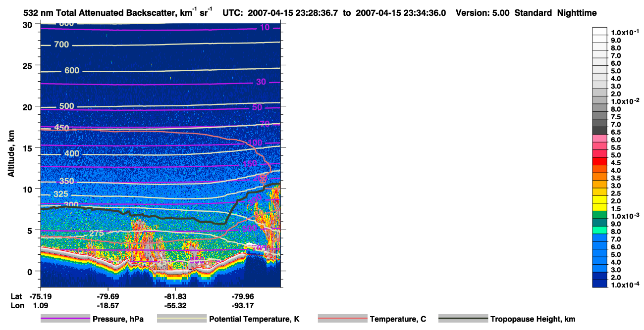Select the pure red swatch above 4.5
Image resolution: width=644 pixels, height=330 pixels.
coord(599,161)
